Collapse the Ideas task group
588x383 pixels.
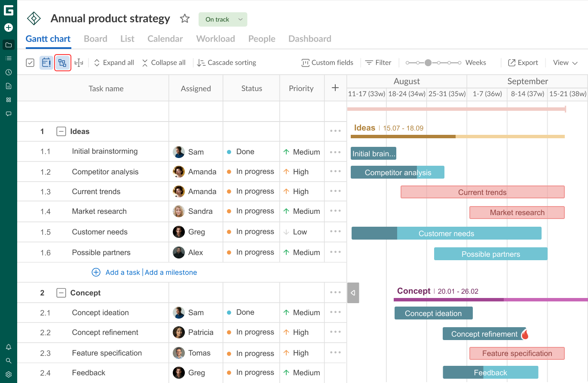coord(60,131)
